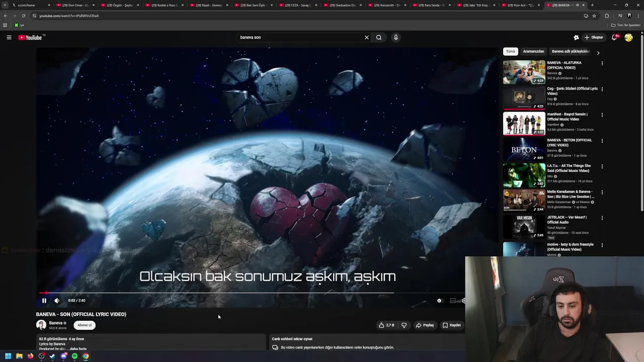Screen dimensions: 644x362
Task: Open options for BANEVA - ALATURKA video
Action: coord(602,63)
